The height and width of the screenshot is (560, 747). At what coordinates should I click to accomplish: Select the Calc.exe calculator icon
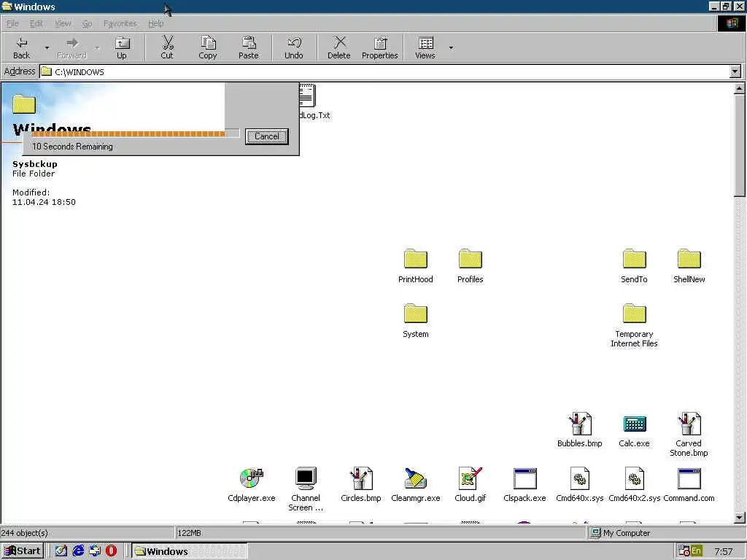(634, 430)
